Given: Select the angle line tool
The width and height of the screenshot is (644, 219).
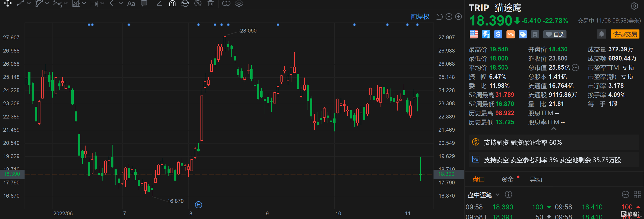Looking at the screenshot, I should [x=160, y=3].
